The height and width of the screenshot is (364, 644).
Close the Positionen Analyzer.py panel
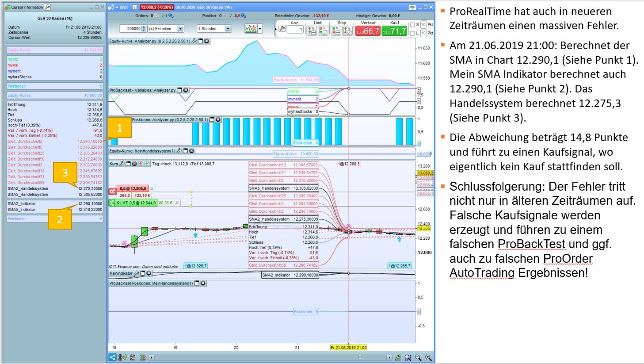(x=218, y=120)
